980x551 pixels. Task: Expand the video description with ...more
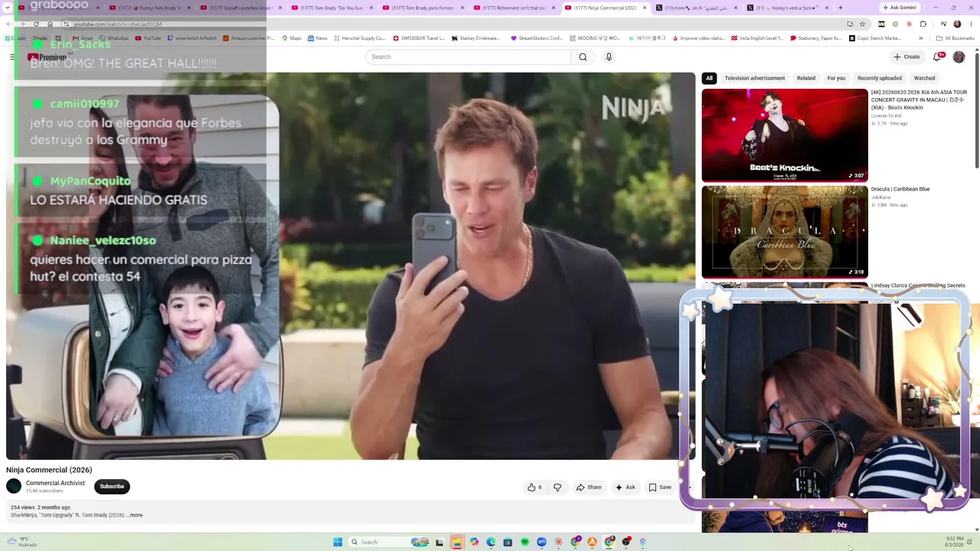pyautogui.click(x=136, y=515)
